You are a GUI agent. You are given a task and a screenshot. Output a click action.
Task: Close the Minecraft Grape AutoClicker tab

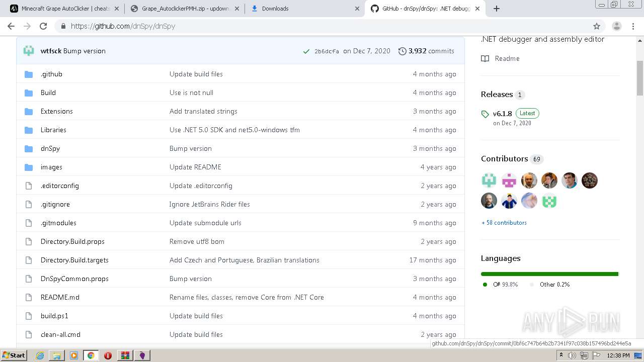pyautogui.click(x=117, y=9)
